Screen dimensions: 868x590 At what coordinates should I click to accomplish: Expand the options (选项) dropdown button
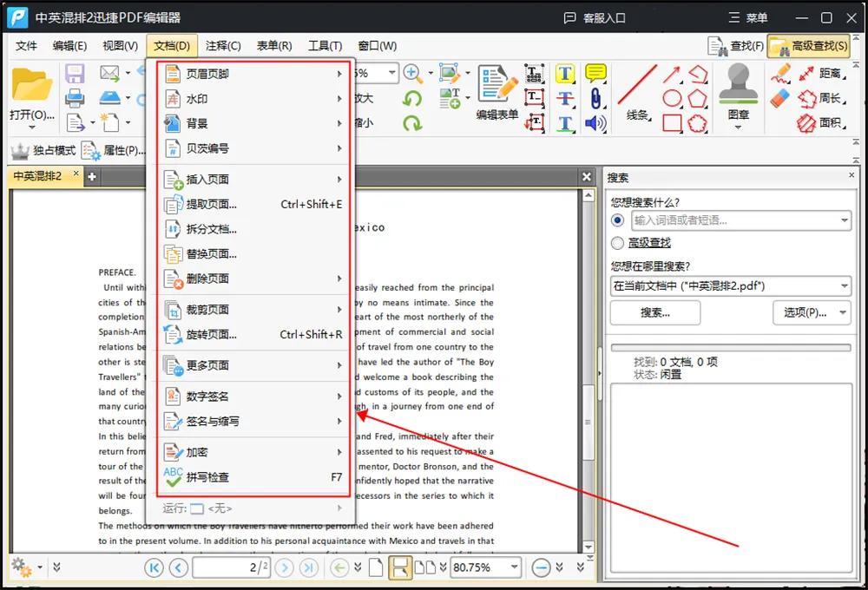[811, 312]
